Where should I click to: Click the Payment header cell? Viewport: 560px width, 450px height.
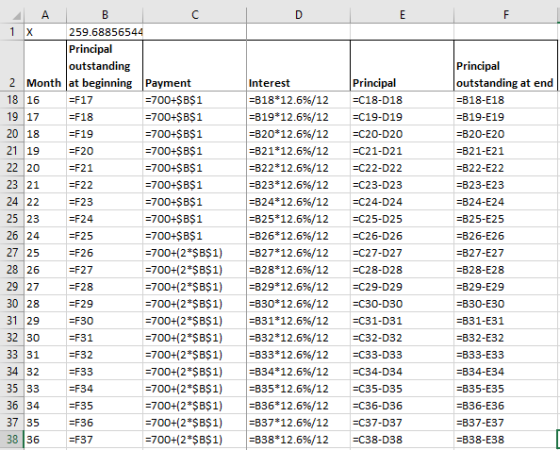point(195,66)
